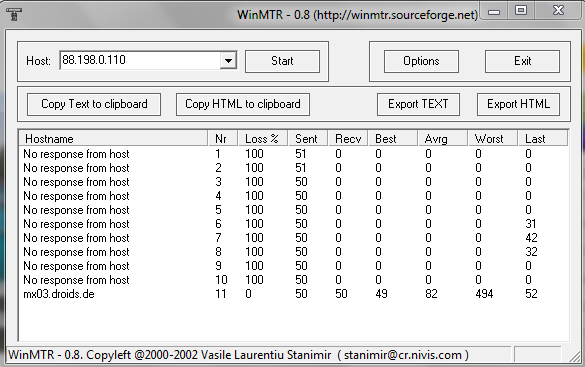Select hop 4 'No response from host' row
The image size is (585, 367).
pyautogui.click(x=294, y=196)
